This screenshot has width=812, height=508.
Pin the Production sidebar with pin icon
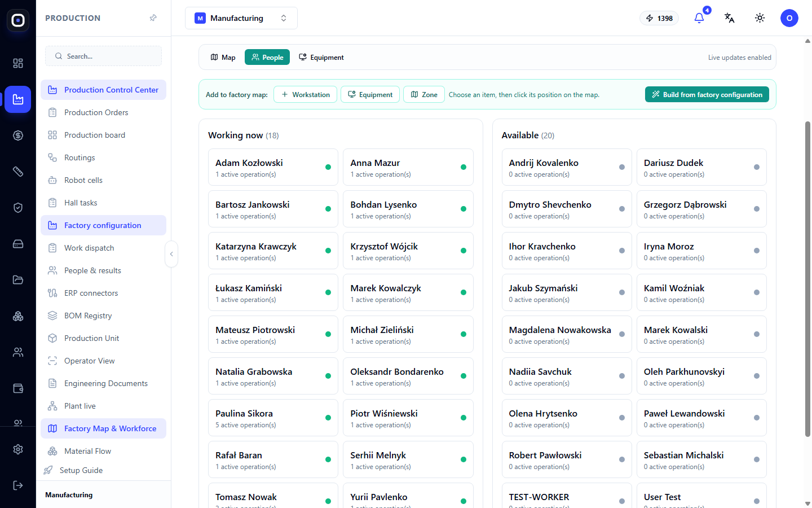pyautogui.click(x=153, y=18)
